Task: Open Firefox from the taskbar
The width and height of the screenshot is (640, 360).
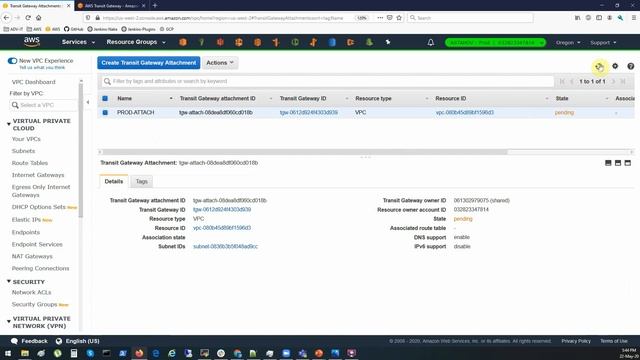Action: tap(139, 353)
